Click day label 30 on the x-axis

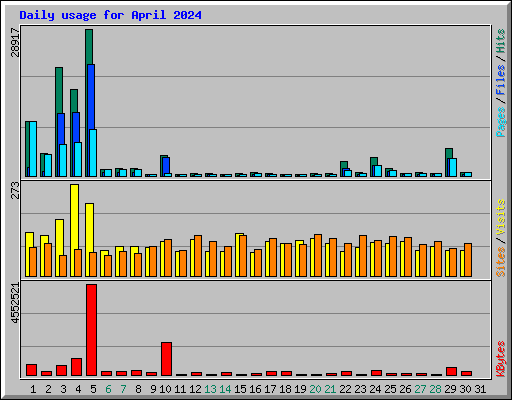point(465,389)
